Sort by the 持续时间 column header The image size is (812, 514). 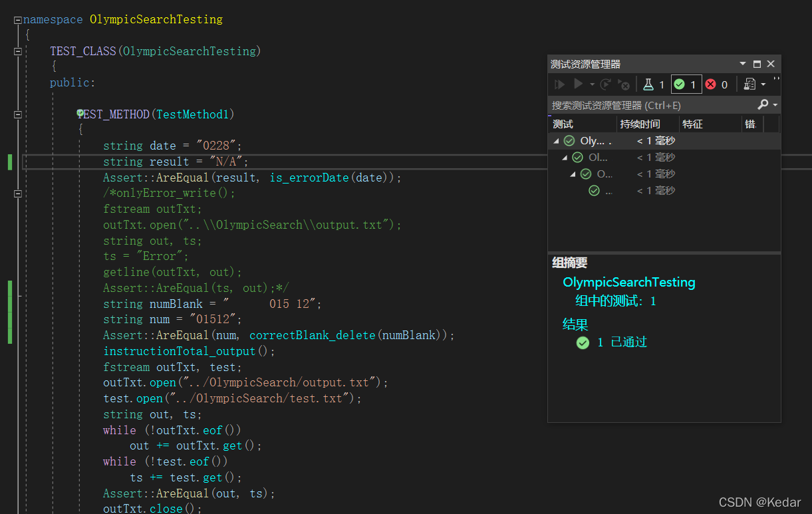(648, 124)
